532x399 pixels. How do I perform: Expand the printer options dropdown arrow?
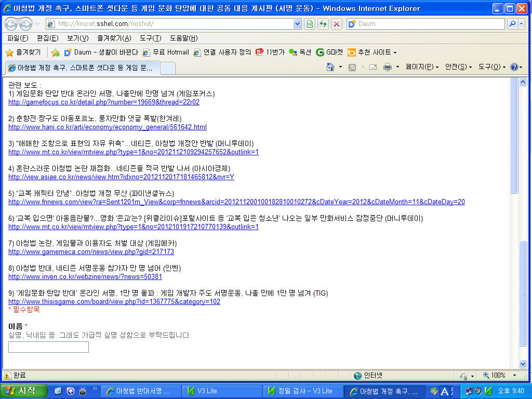397,67
